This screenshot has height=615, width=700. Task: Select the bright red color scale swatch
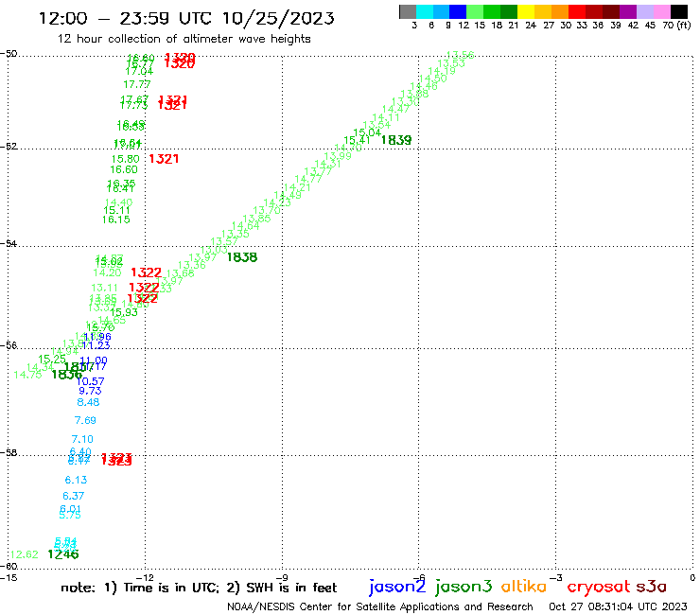577,11
